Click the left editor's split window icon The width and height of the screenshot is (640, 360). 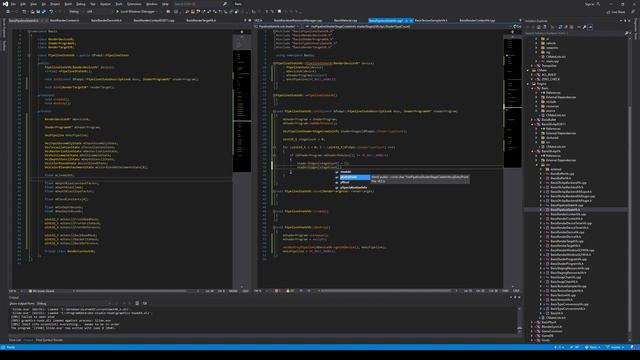pos(242,31)
